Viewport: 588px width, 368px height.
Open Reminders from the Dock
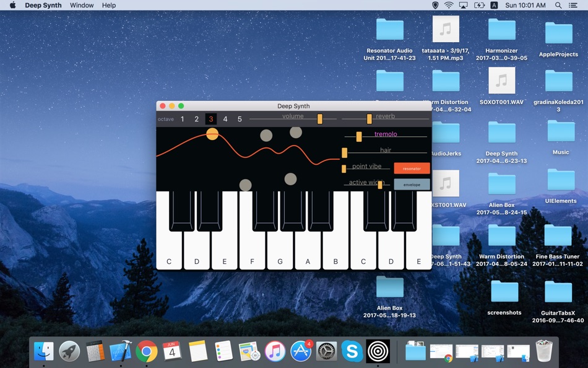(x=224, y=351)
